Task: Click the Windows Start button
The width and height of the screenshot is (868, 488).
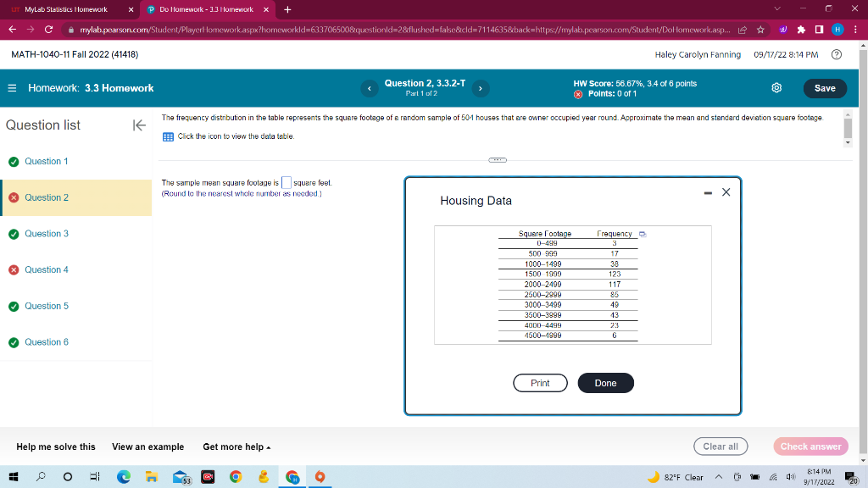Action: click(13, 477)
